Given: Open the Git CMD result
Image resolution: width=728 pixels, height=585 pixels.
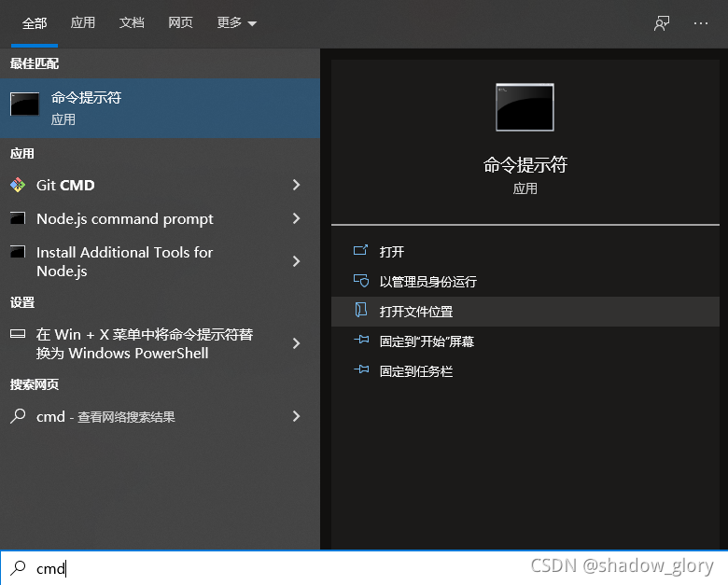Looking at the screenshot, I should tap(160, 186).
